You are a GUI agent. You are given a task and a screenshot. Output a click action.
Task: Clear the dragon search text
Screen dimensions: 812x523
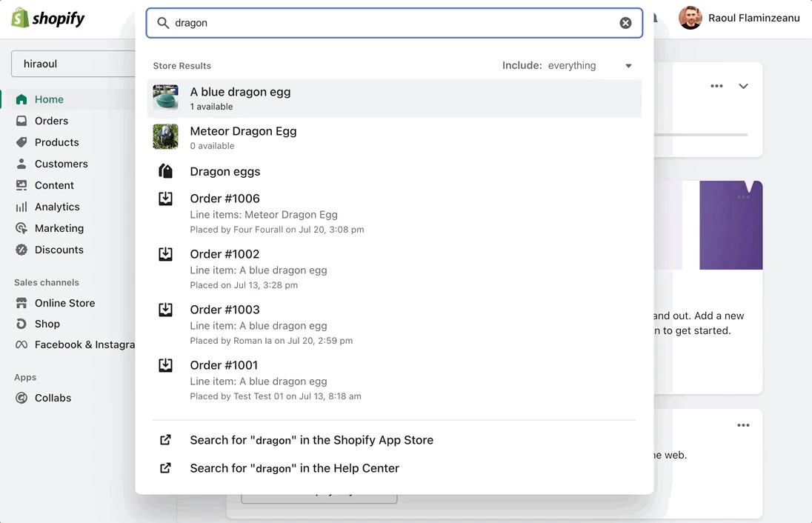point(625,23)
